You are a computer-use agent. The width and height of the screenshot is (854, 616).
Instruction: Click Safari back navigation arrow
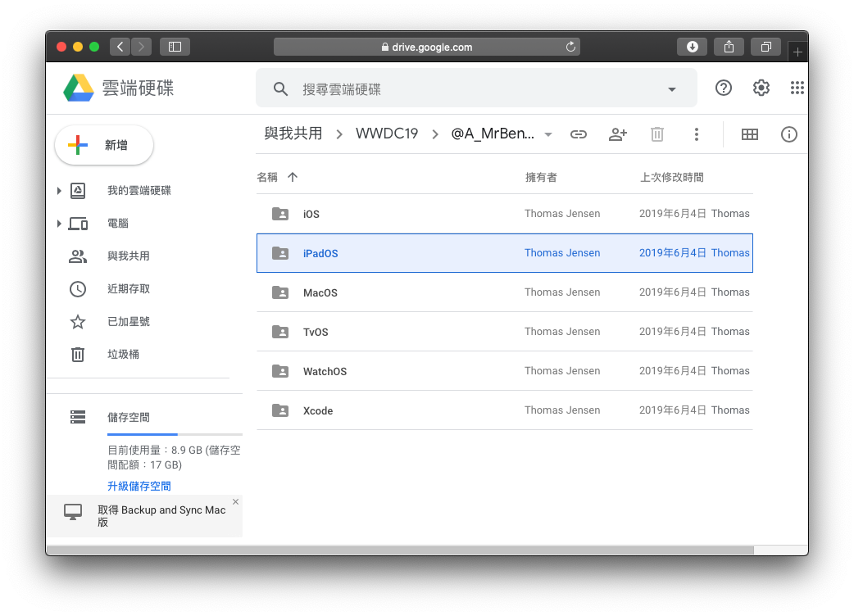(x=120, y=47)
